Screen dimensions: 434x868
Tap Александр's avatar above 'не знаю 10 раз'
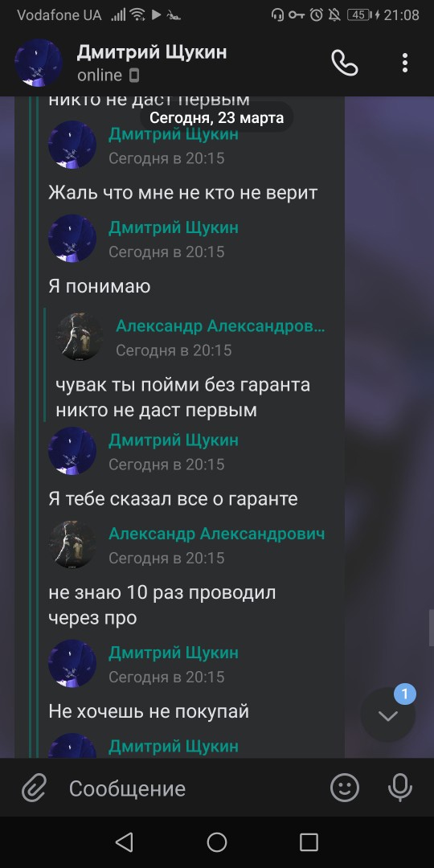pos(72,544)
